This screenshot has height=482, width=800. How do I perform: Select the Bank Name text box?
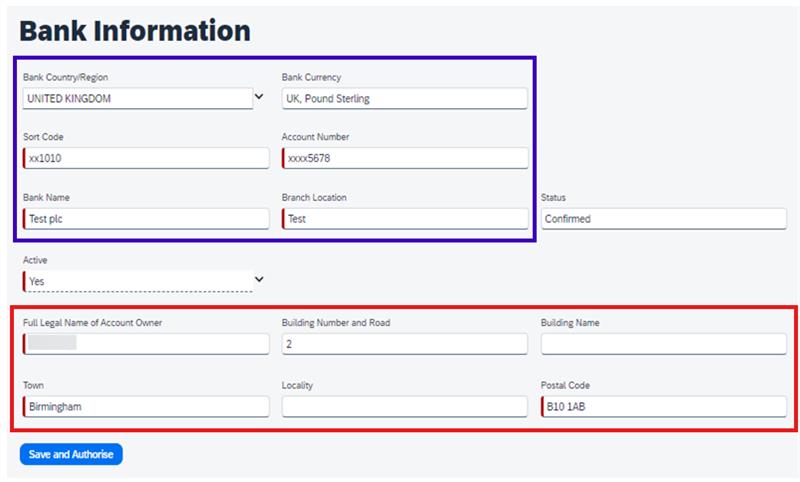pos(146,219)
